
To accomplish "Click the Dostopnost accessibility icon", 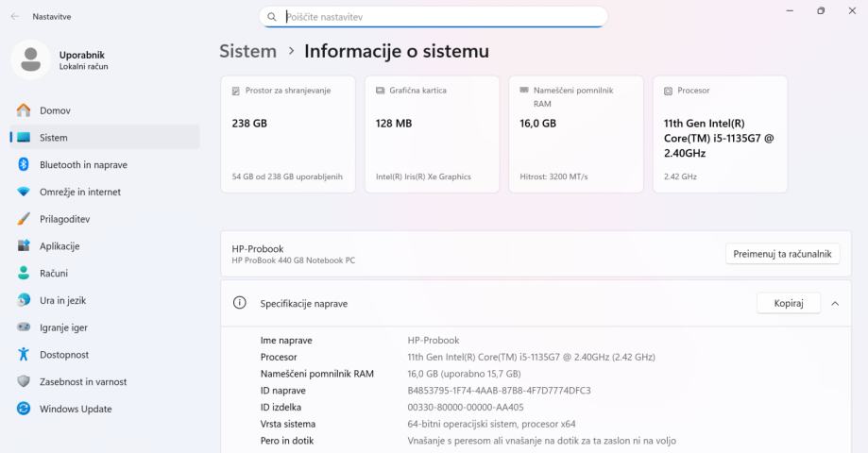I will 24,354.
